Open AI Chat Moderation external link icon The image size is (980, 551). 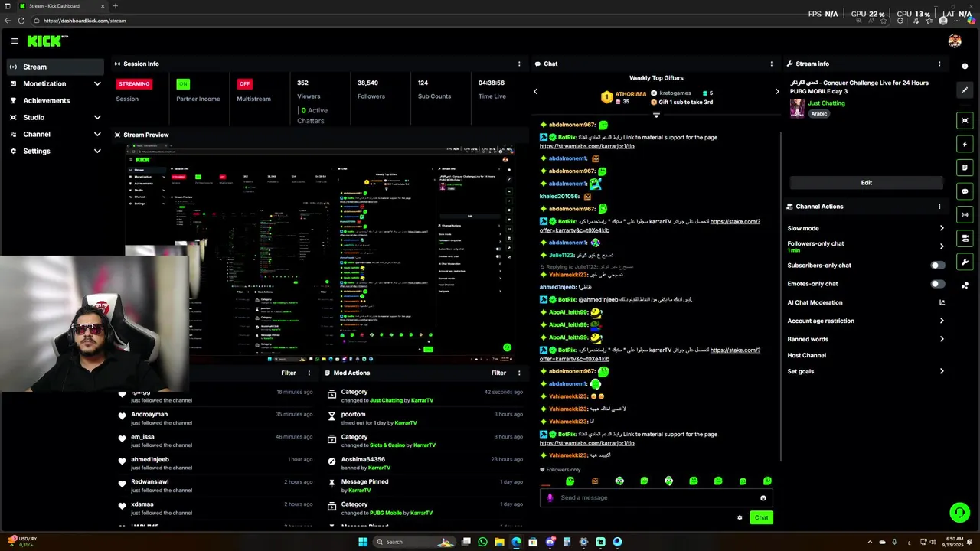(x=942, y=302)
